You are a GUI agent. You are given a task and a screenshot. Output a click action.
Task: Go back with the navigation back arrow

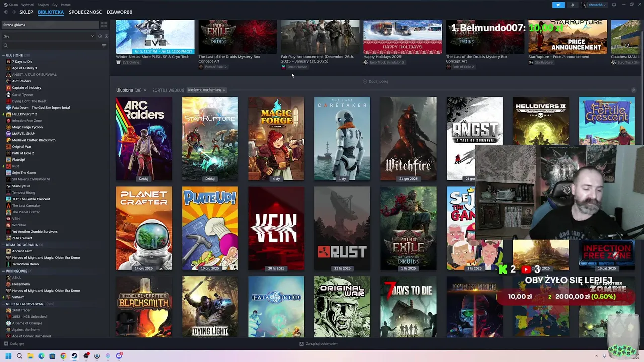click(6, 12)
